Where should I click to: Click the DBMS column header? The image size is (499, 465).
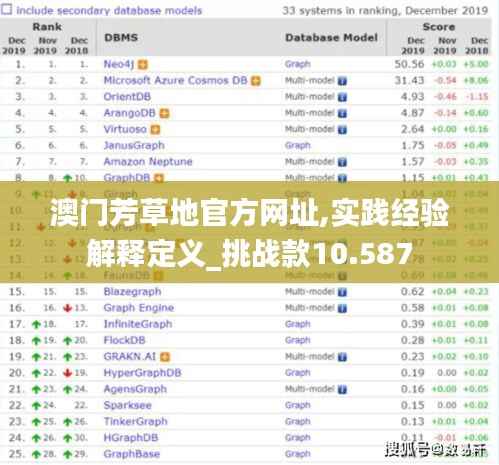tap(121, 37)
